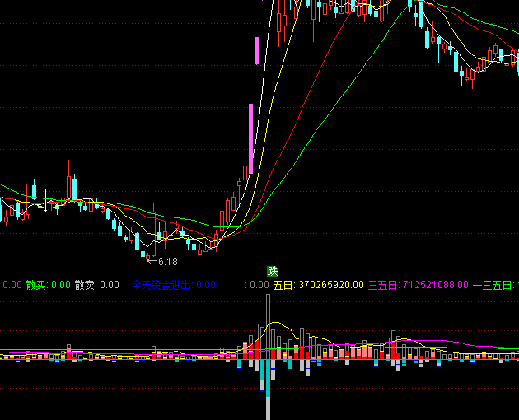The width and height of the screenshot is (519, 420).
Task: Click the leftmost magenta 0.00 value
Action: (x=12, y=286)
